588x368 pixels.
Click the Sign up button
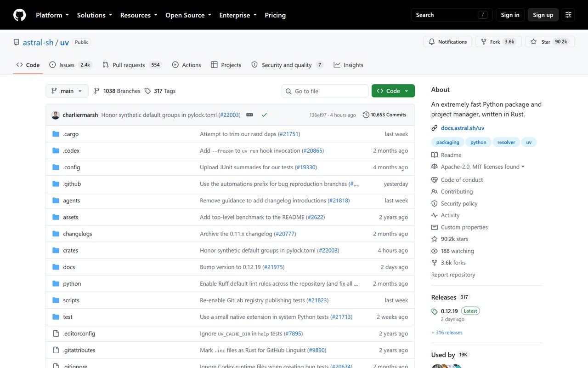pyautogui.click(x=543, y=15)
